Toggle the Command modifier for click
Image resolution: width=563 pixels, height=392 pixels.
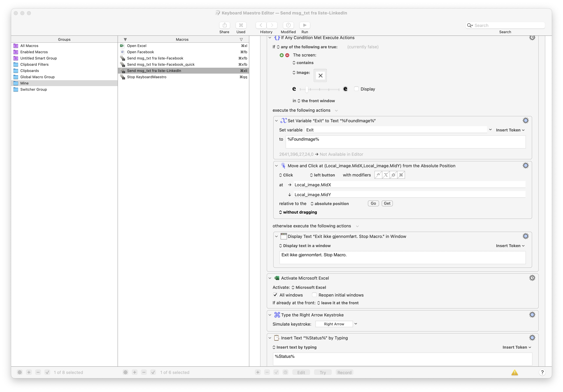[x=401, y=175]
